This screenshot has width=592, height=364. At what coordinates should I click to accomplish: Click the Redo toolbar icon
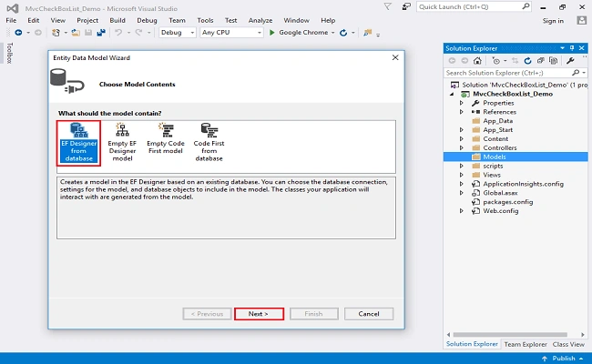pos(138,33)
